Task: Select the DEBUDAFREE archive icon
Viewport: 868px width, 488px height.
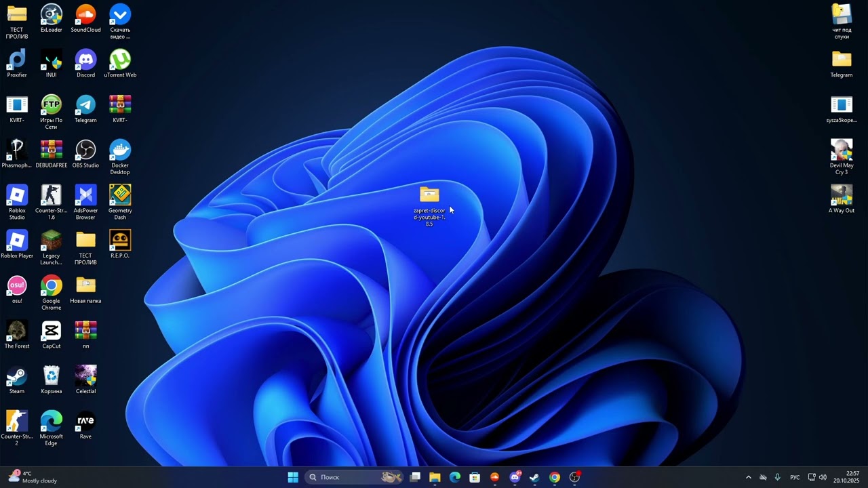Action: point(52,154)
